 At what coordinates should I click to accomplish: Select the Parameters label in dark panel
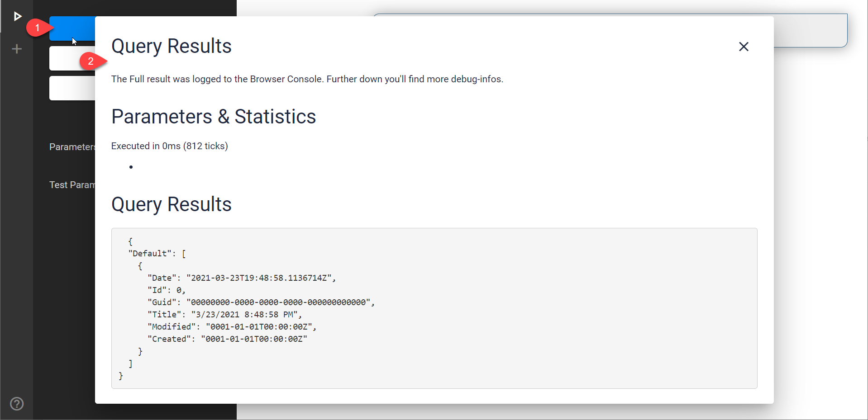[72, 147]
